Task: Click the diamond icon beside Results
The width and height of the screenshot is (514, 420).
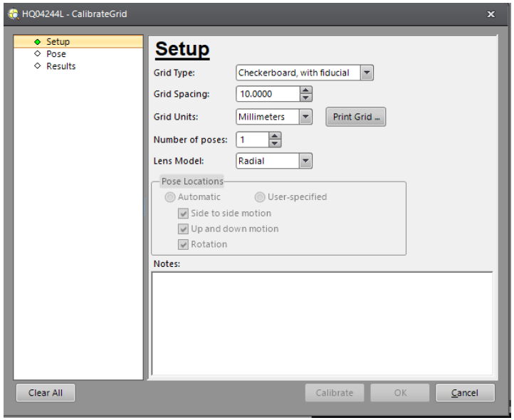Action: pyautogui.click(x=38, y=65)
